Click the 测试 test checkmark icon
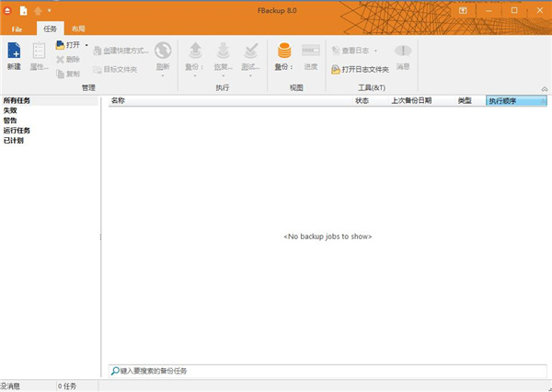 point(250,51)
